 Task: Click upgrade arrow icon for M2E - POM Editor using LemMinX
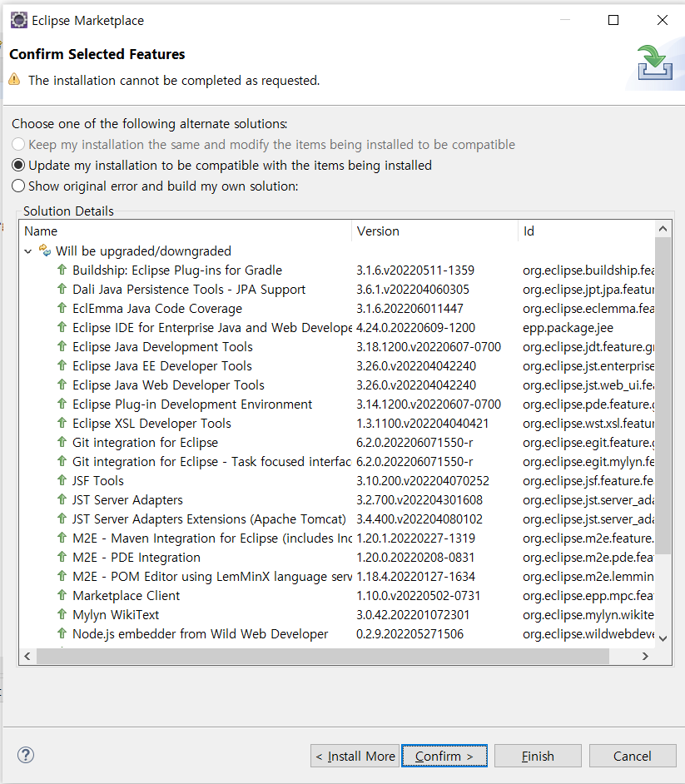[x=62, y=576]
